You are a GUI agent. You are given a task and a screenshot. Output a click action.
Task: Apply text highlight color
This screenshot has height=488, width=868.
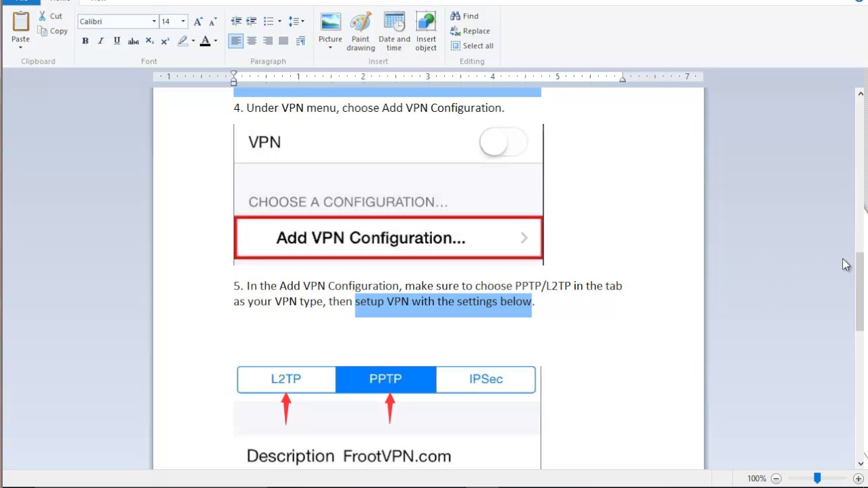click(x=182, y=41)
